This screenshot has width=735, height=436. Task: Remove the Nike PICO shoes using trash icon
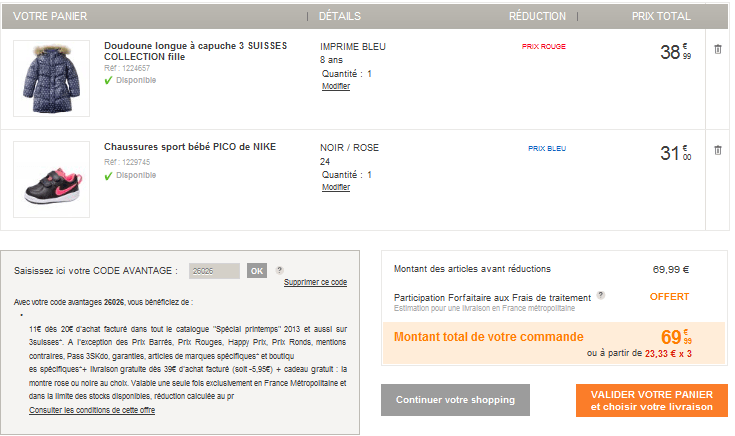pyautogui.click(x=718, y=150)
